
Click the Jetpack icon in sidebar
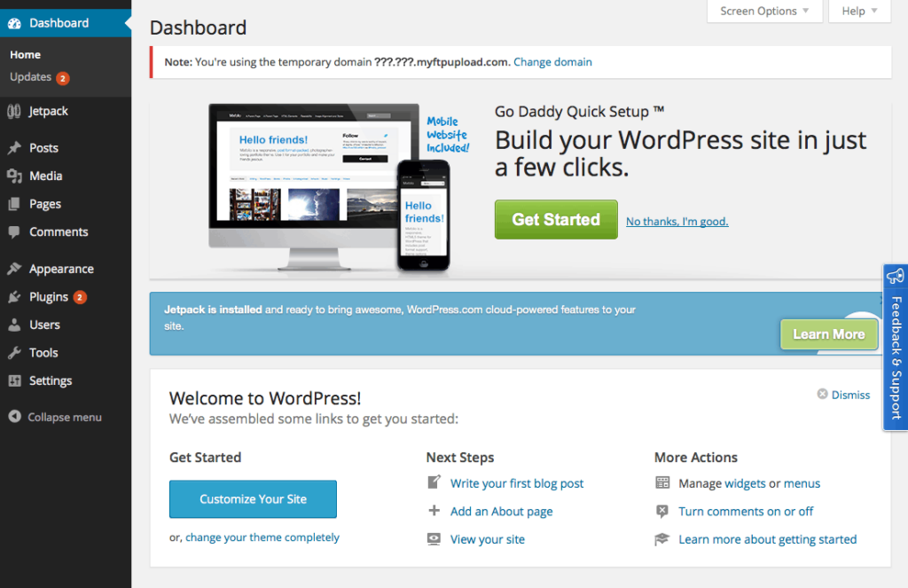(14, 111)
